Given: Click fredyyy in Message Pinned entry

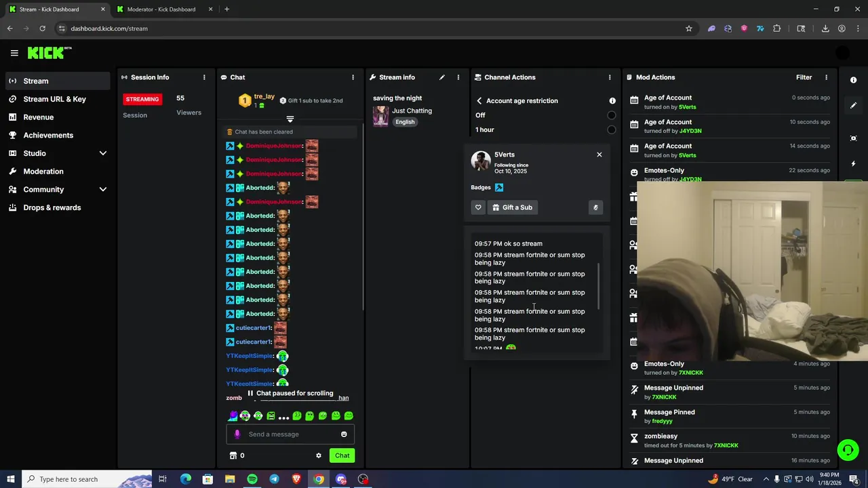Looking at the screenshot, I should coord(662,421).
